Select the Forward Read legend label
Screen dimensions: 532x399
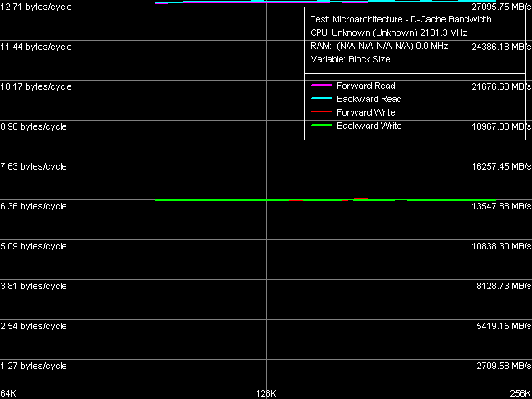point(366,86)
